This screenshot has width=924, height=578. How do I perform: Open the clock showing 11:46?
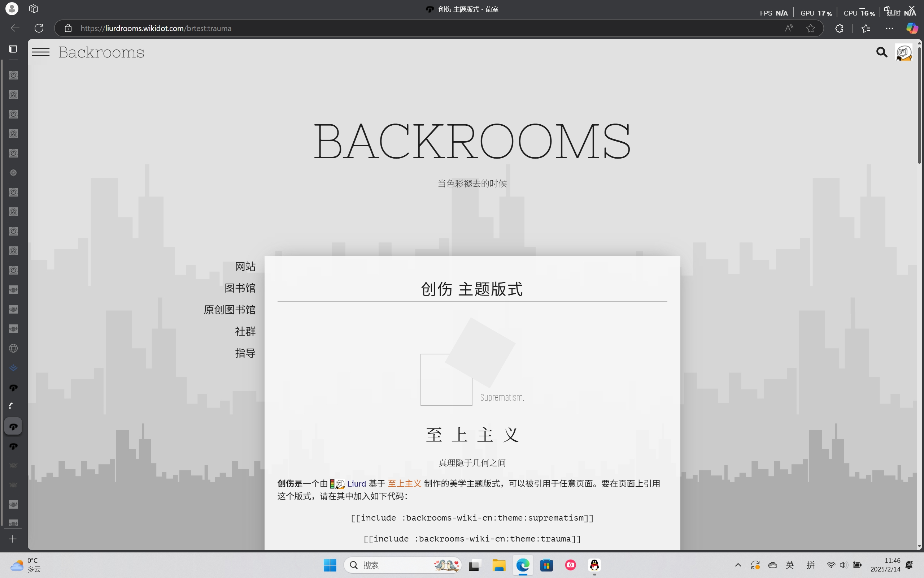point(885,565)
